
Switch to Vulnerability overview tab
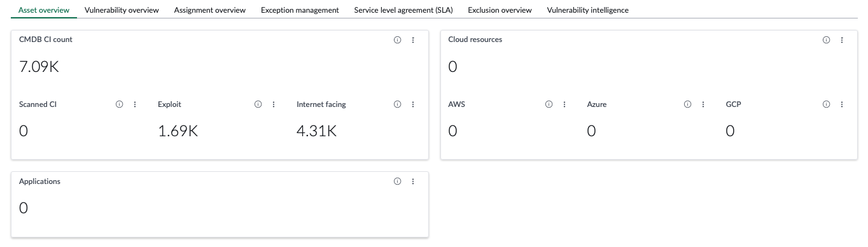click(x=122, y=10)
